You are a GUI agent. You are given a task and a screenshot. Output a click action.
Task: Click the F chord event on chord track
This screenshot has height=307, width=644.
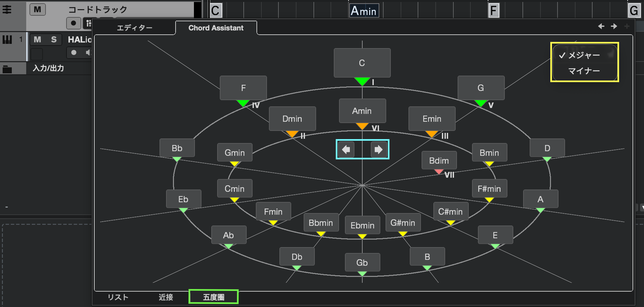click(x=493, y=11)
